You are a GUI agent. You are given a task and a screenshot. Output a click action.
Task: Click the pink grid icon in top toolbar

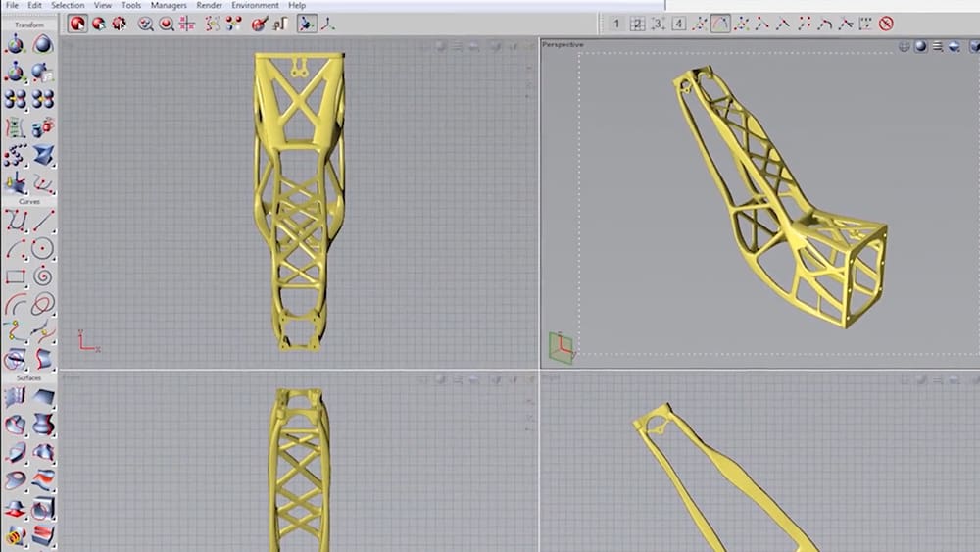187,24
